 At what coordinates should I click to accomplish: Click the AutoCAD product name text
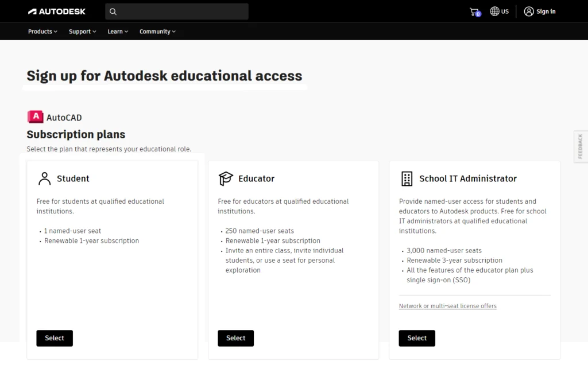[64, 118]
